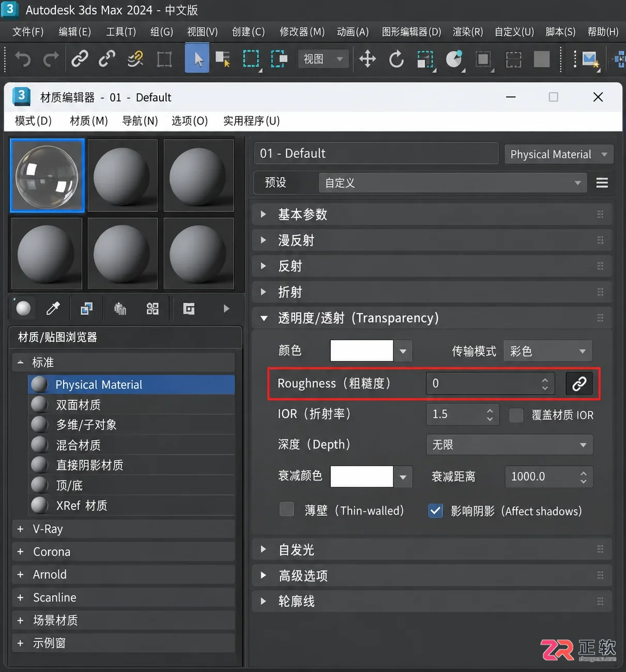This screenshot has width=626, height=672.
Task: Expand the Corona materials group
Action: point(123,551)
